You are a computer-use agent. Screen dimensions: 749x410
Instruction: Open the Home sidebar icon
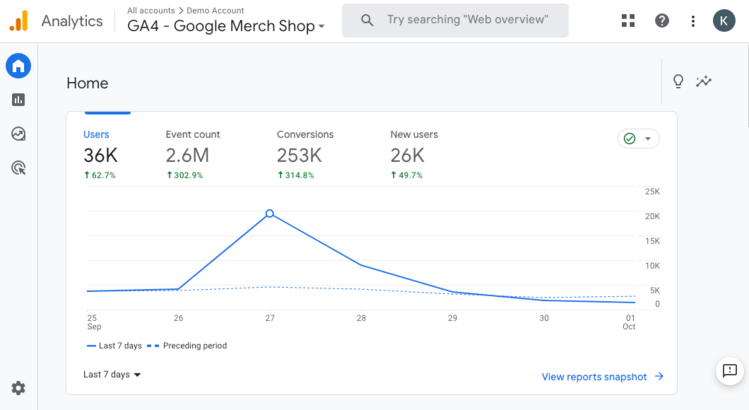[x=18, y=66]
